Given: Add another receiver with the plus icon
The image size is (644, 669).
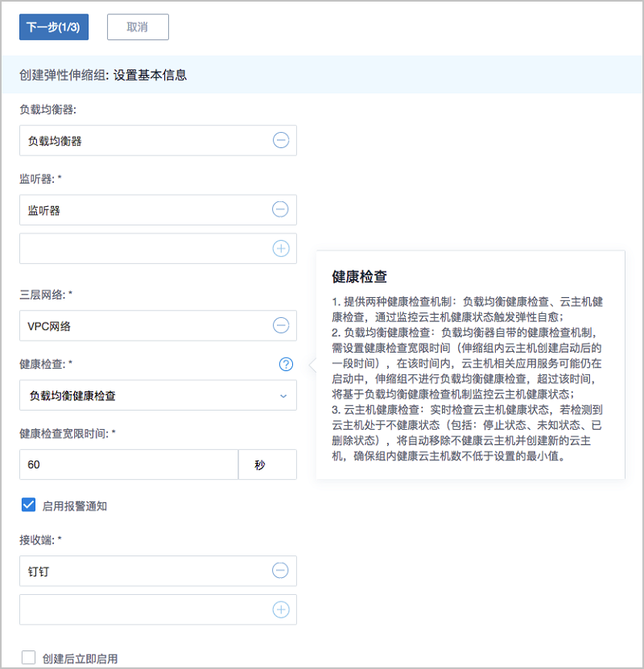Looking at the screenshot, I should pos(280,609).
